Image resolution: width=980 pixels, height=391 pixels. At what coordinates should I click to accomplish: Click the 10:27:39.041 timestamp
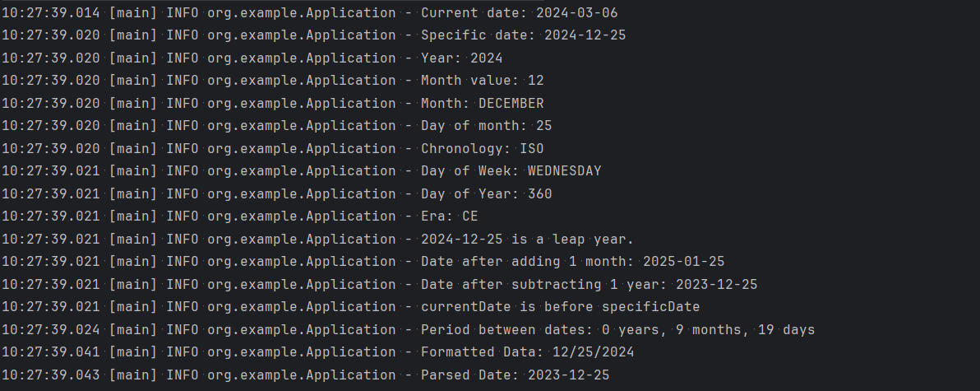click(x=50, y=352)
